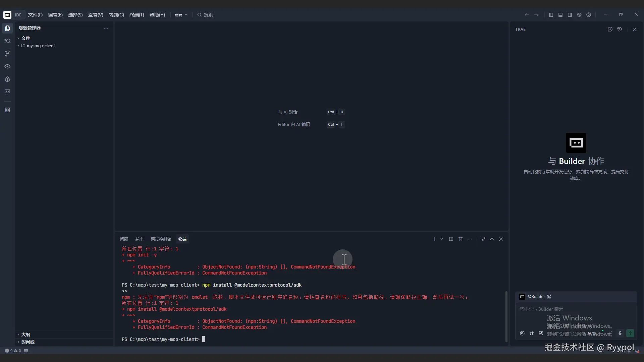Kill terminal with the trash icon
The width and height of the screenshot is (644, 362).
[x=461, y=239]
